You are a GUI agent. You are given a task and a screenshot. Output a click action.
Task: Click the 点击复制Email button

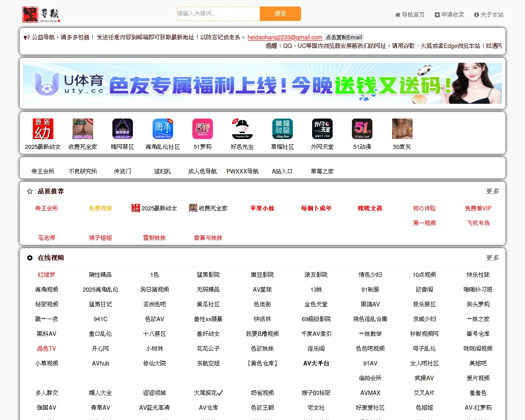point(344,37)
